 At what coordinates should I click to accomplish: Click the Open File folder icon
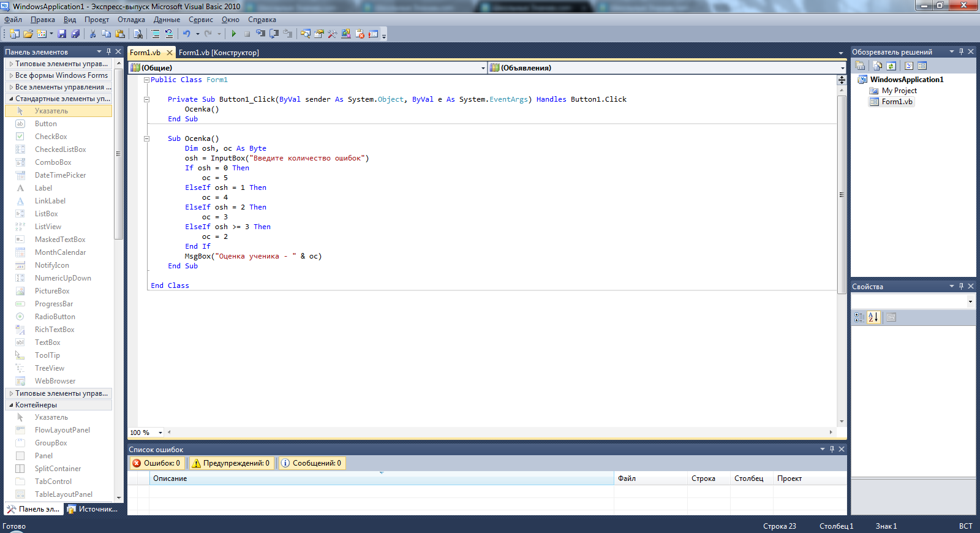28,34
